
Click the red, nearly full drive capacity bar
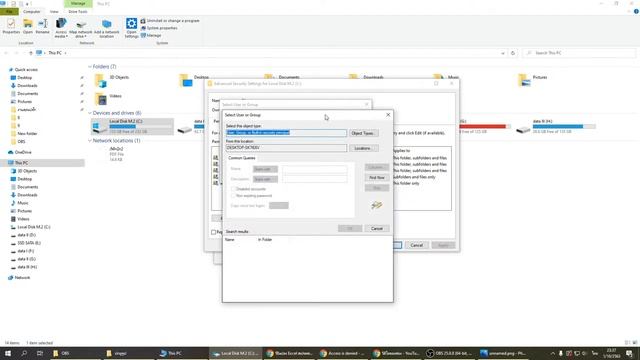(x=484, y=127)
